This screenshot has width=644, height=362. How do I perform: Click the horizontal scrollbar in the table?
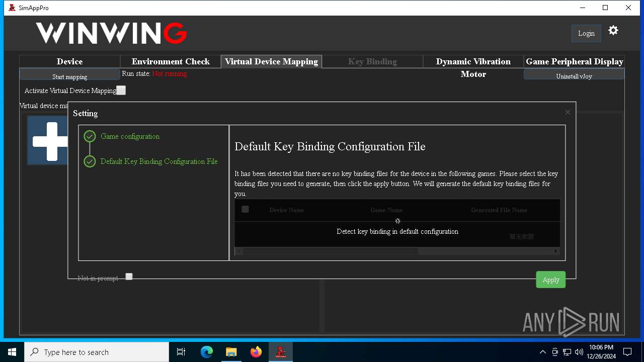(x=330, y=251)
